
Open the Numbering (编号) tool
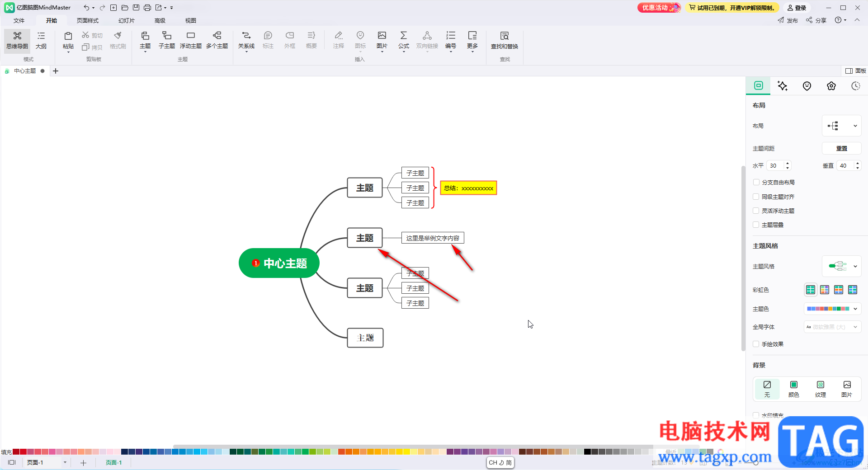pos(451,40)
